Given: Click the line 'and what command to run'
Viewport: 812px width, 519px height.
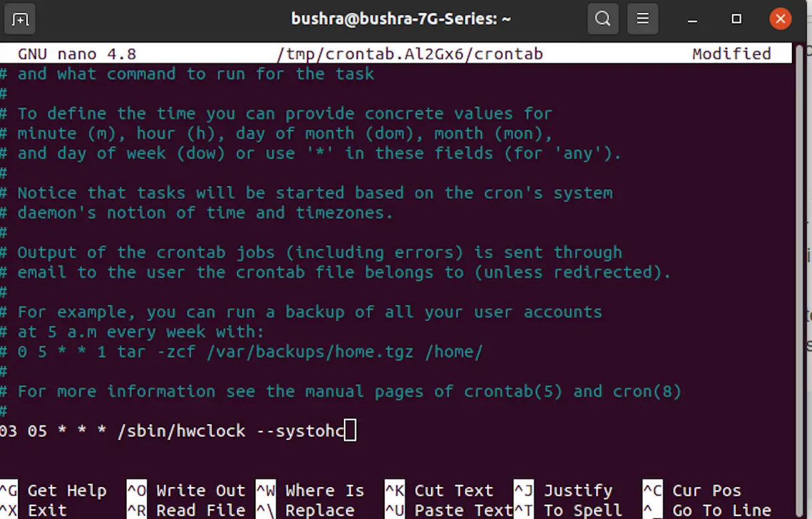Looking at the screenshot, I should pos(187,74).
